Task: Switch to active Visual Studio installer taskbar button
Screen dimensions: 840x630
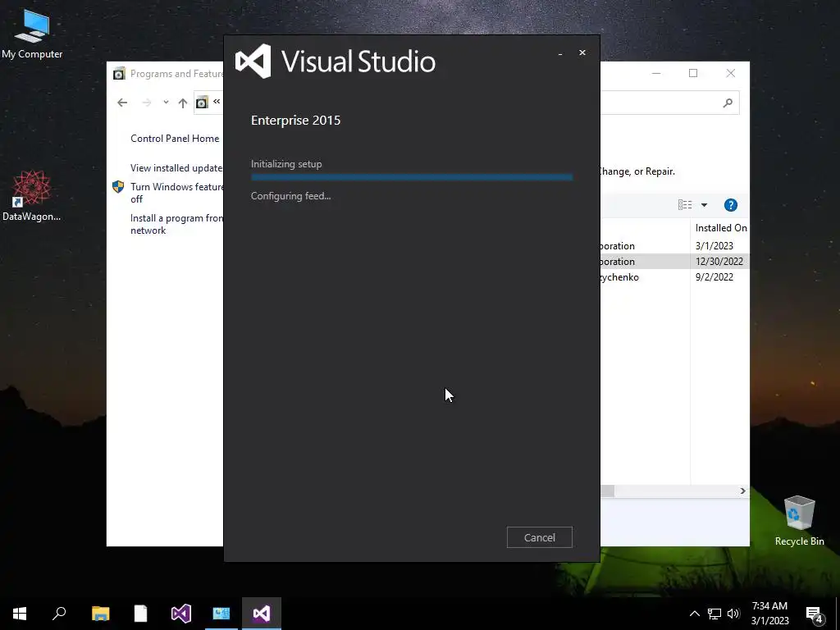Action: (262, 614)
